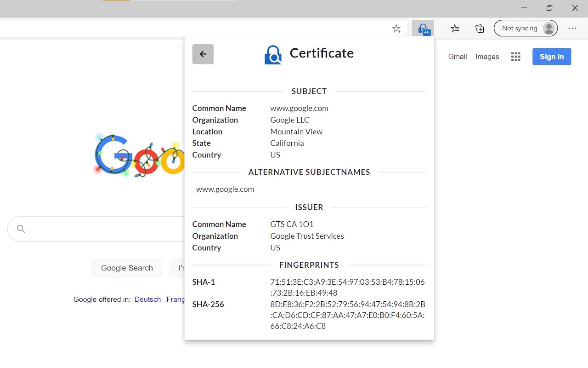Screen dimensions: 588x368
Task: Click the ALTERNATIVE SUBJECTNAMES heading
Action: (309, 172)
